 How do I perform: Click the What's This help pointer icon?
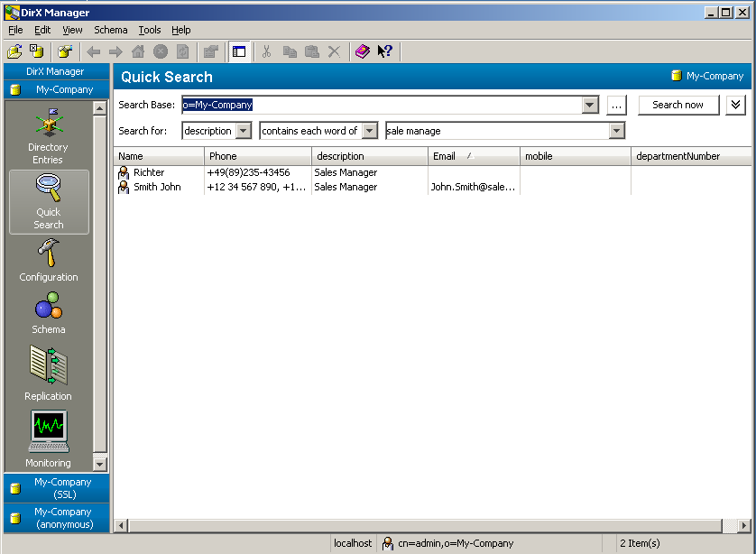click(x=384, y=51)
